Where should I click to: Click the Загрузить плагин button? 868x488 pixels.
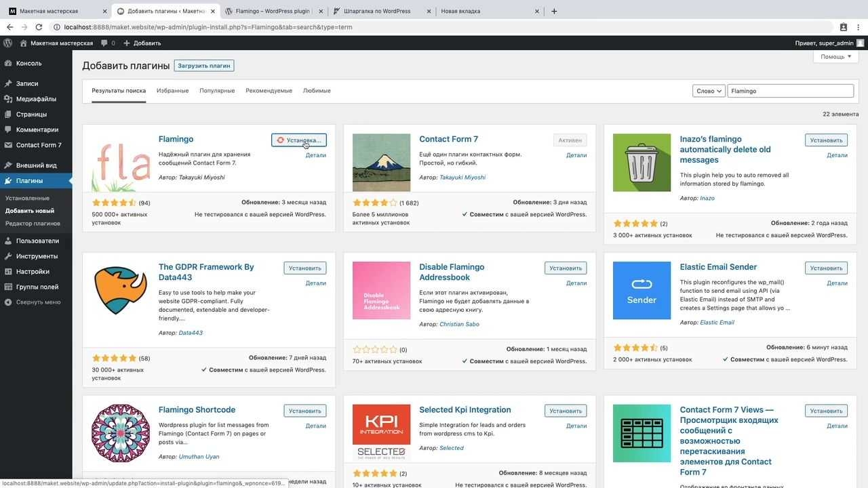click(x=204, y=66)
